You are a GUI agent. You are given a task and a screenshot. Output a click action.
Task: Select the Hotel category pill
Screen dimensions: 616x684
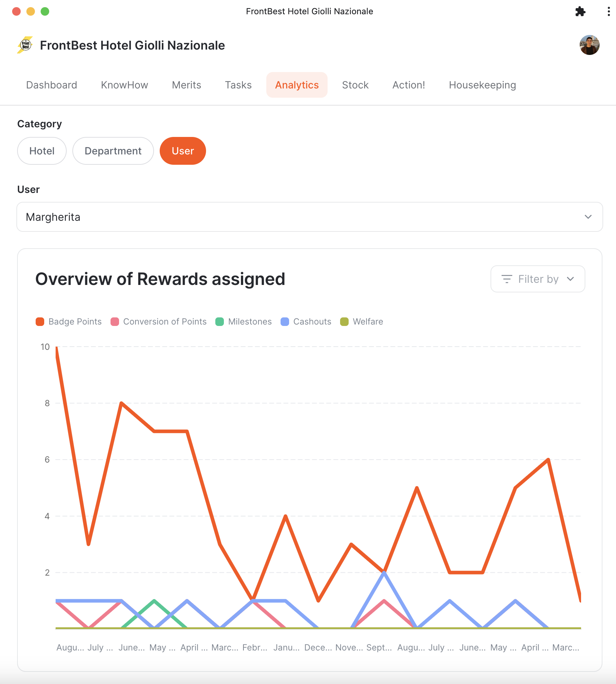(42, 151)
